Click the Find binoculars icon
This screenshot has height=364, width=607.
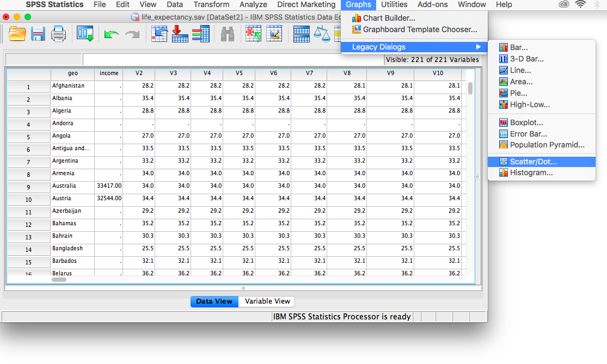click(x=228, y=34)
